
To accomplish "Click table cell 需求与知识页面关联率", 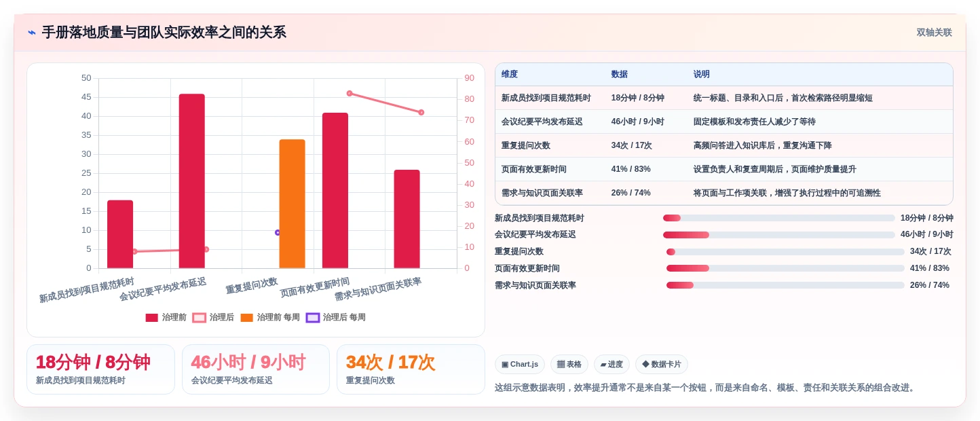I will click(542, 194).
